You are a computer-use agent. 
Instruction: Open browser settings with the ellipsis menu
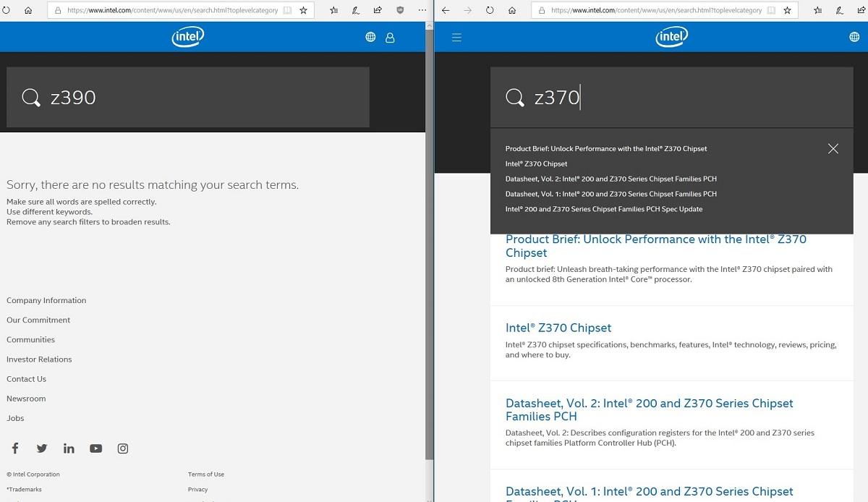(422, 10)
